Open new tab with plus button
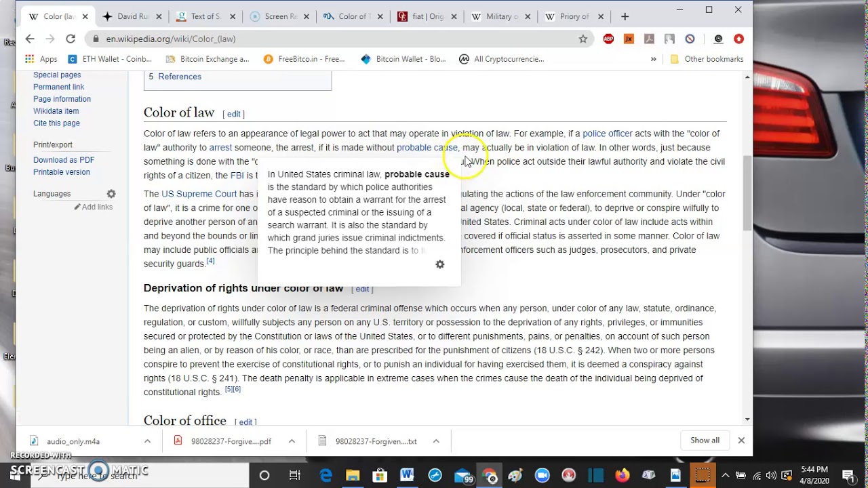 click(x=625, y=16)
